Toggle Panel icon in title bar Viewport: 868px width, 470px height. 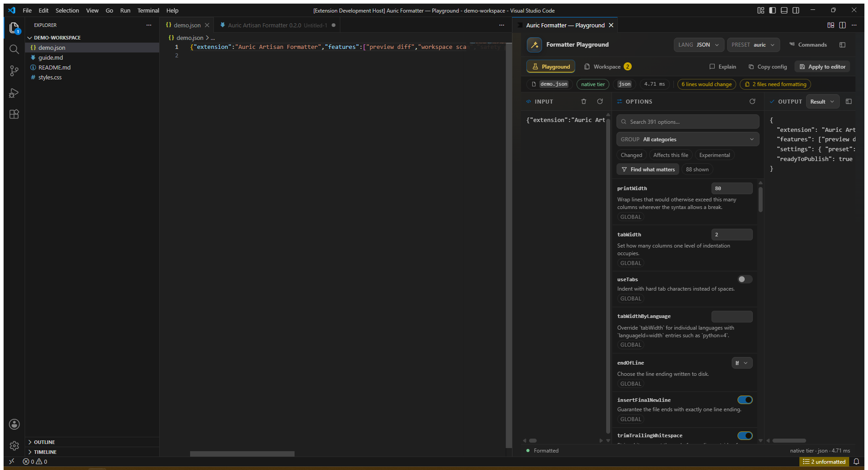[784, 10]
